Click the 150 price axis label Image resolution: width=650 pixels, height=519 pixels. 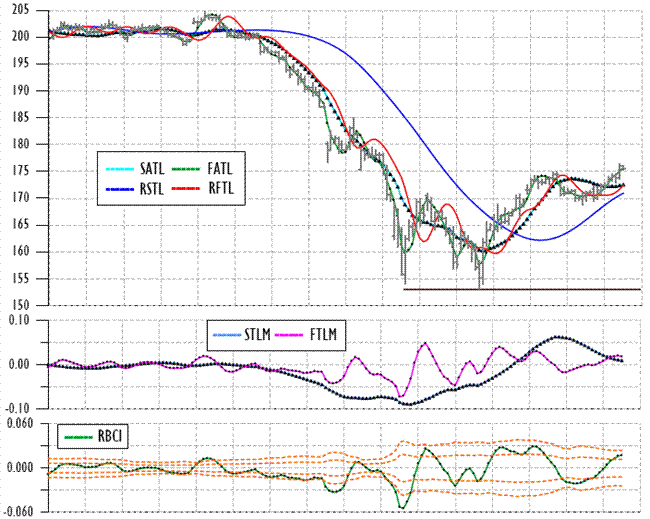pyautogui.click(x=21, y=305)
